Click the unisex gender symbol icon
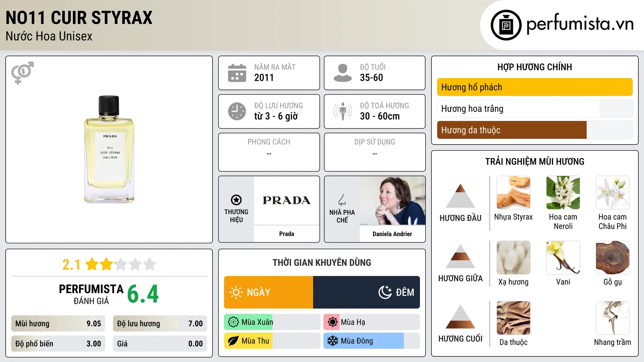The height and width of the screenshot is (362, 644). click(22, 73)
